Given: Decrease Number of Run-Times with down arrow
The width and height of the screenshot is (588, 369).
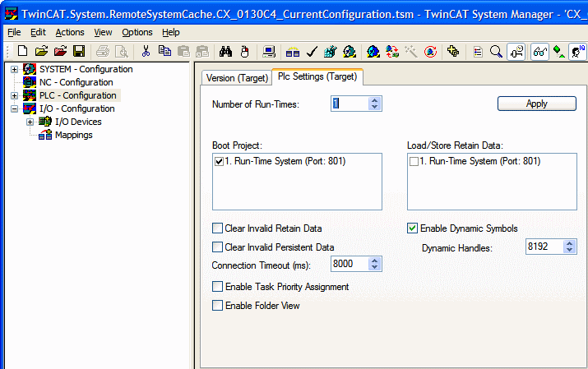Looking at the screenshot, I should [374, 107].
